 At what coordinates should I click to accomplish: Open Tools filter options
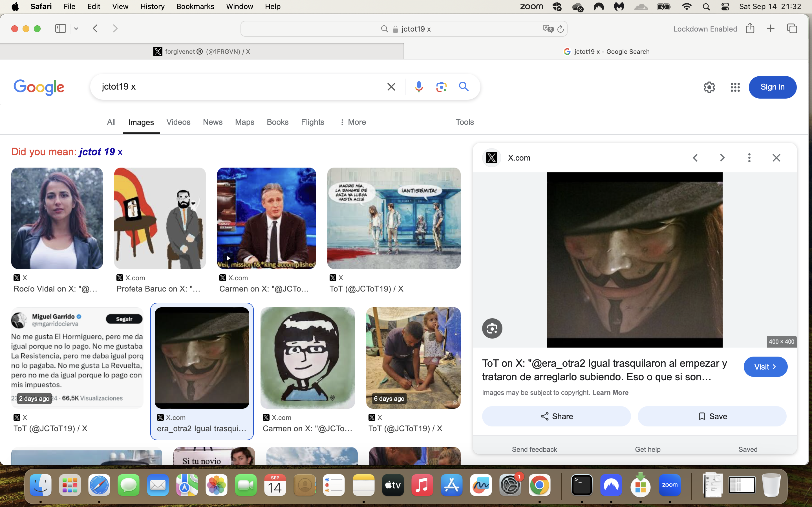point(464,122)
